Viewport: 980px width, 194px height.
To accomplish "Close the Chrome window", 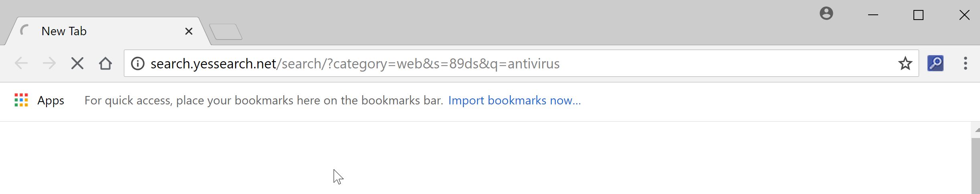I will (x=964, y=15).
